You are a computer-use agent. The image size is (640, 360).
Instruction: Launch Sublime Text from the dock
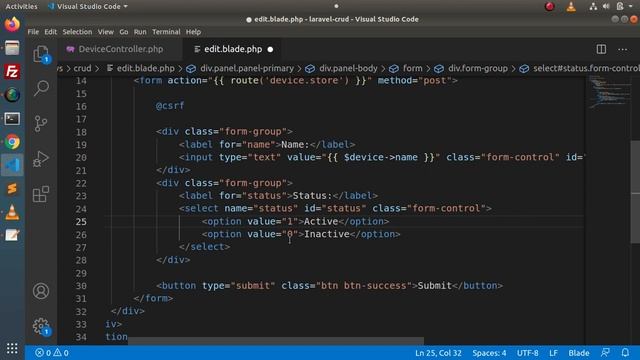pos(12,189)
